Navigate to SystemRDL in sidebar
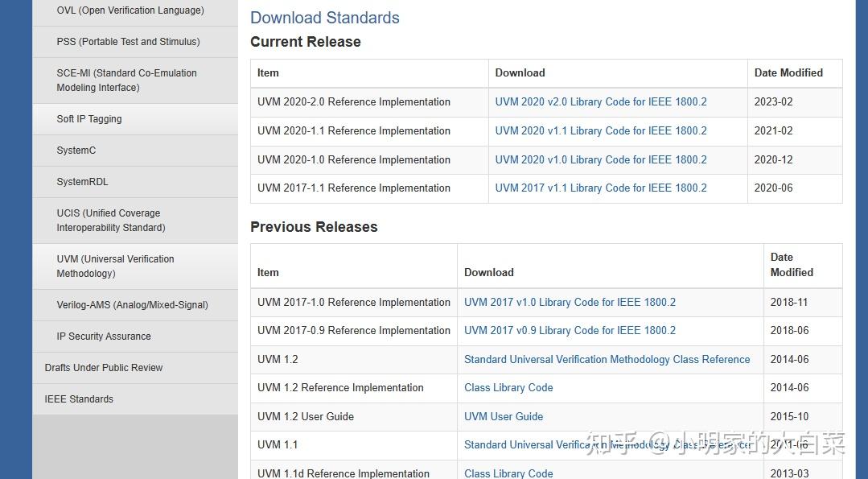The height and width of the screenshot is (479, 868). click(82, 182)
